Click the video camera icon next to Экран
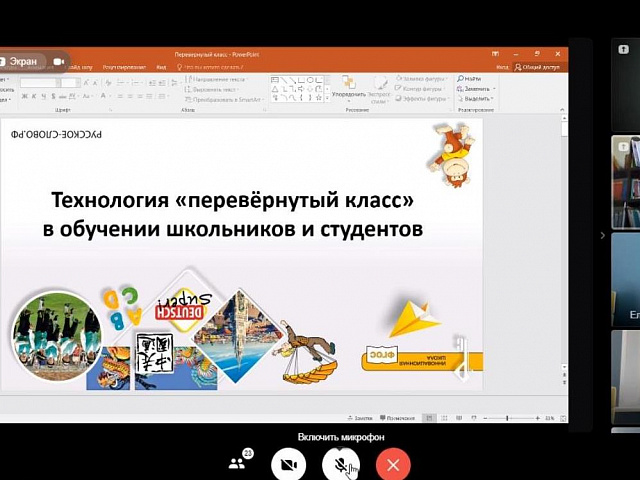This screenshot has height=480, width=640. [x=59, y=62]
